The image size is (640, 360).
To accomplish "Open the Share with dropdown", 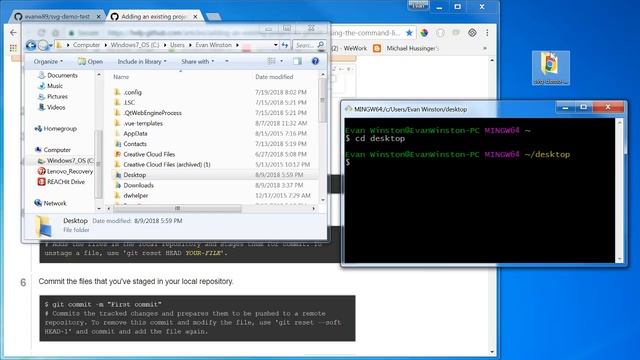I will 198,62.
